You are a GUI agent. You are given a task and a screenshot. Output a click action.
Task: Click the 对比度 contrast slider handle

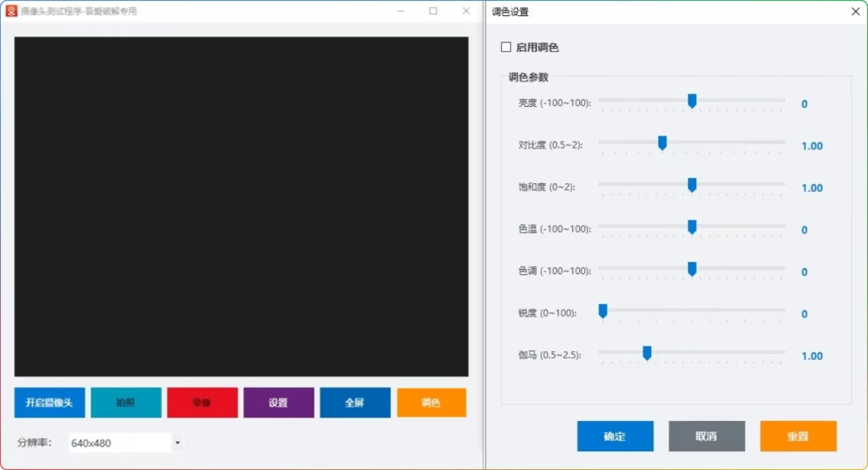(662, 143)
